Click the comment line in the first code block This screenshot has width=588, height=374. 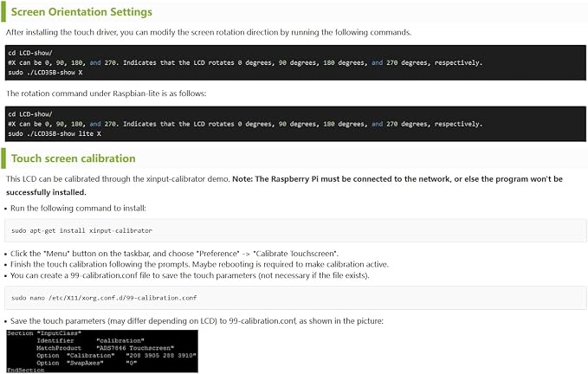tap(245, 62)
